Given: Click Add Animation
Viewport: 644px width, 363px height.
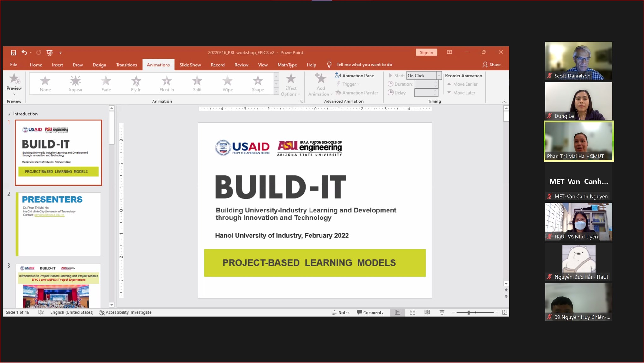Looking at the screenshot, I should pyautogui.click(x=320, y=86).
